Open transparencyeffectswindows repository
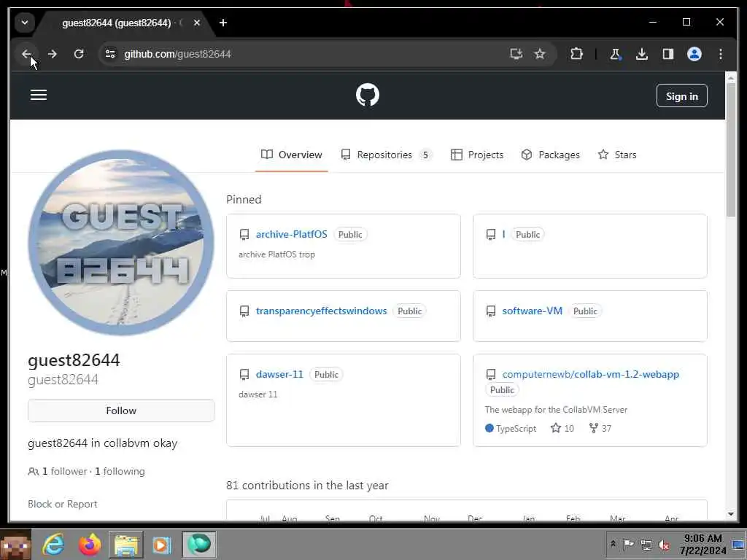Viewport: 747px width, 560px height. [321, 311]
